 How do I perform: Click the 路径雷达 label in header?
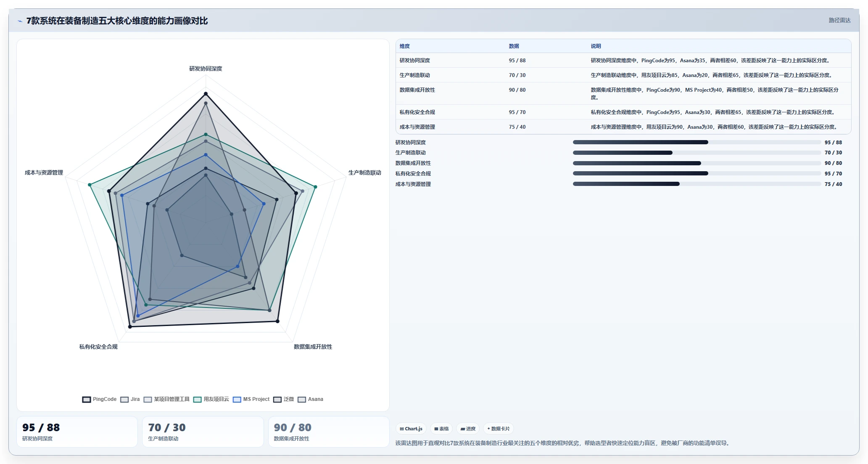pyautogui.click(x=839, y=20)
